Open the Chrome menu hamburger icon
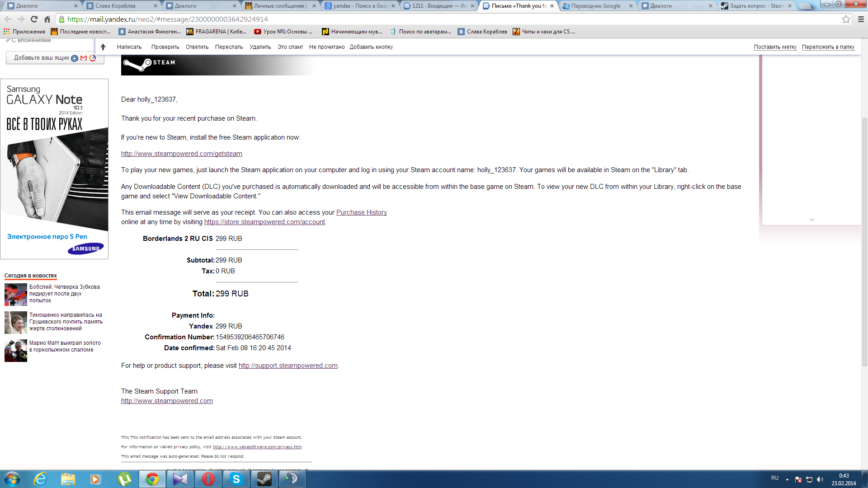868x488 pixels. click(x=861, y=19)
